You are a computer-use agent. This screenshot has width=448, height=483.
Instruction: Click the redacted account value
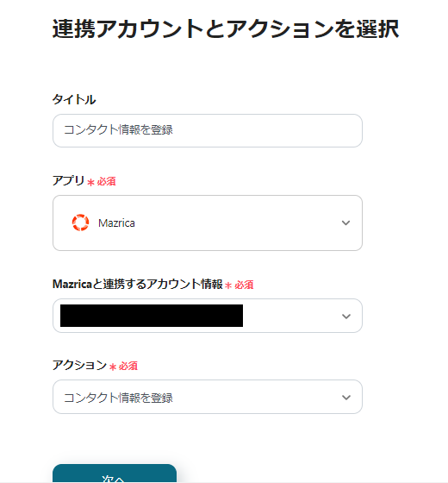[152, 316]
